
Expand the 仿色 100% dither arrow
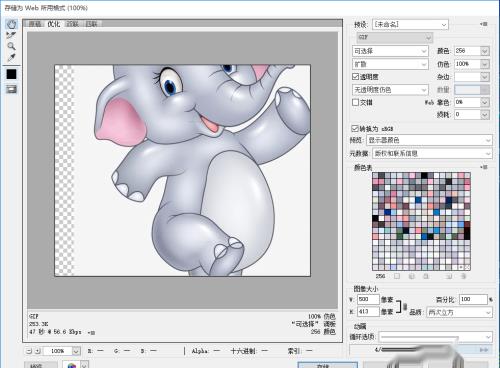[485, 64]
